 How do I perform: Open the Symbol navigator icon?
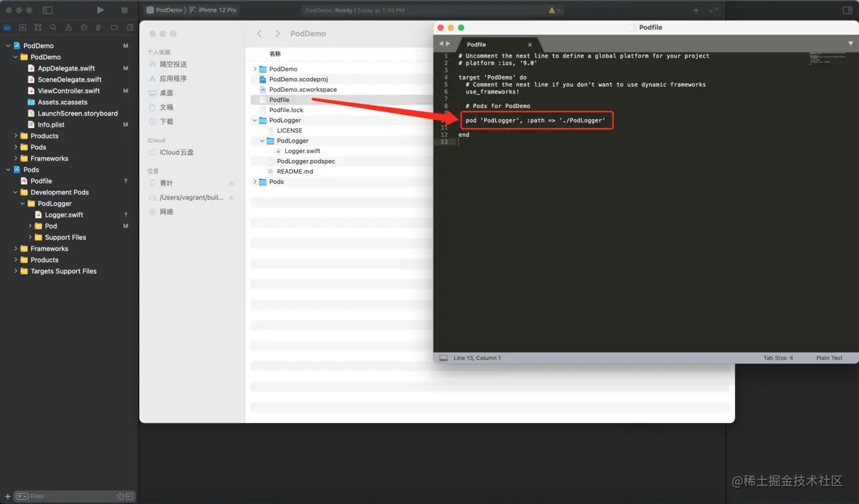[38, 28]
